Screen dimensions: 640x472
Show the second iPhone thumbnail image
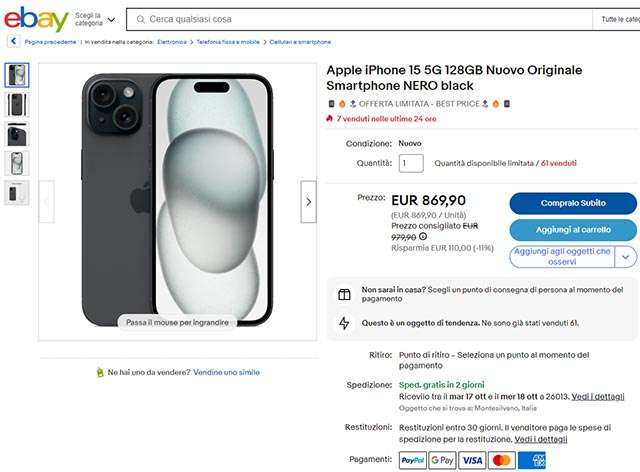[18, 104]
